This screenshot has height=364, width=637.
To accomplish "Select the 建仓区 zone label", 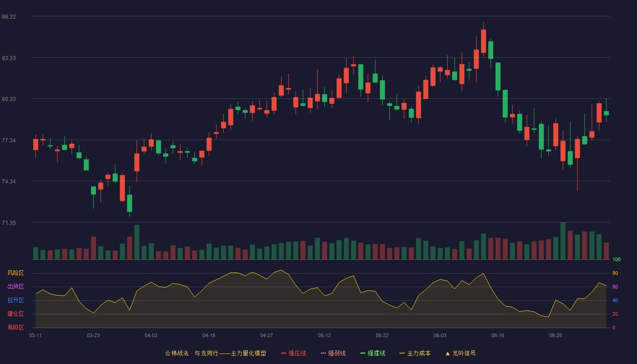I will pyautogui.click(x=15, y=314).
